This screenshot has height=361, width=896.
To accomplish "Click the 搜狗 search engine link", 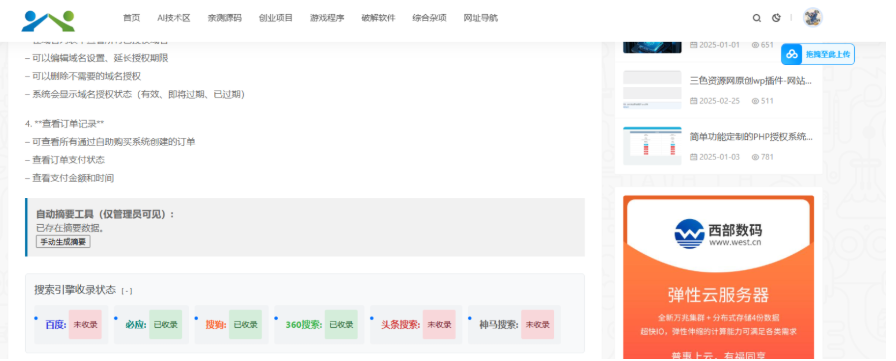I will point(216,325).
